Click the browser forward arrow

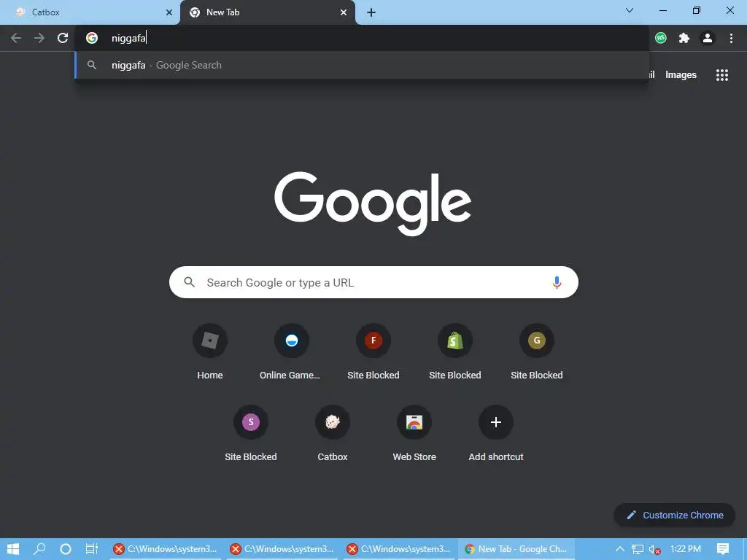coord(39,38)
